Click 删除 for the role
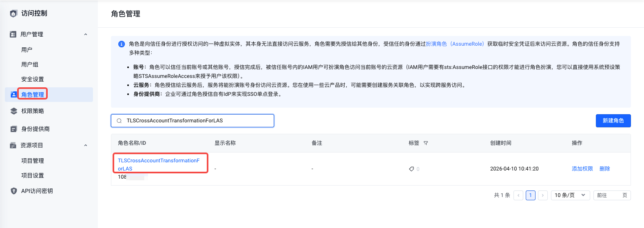This screenshot has height=228, width=644. (x=604, y=169)
